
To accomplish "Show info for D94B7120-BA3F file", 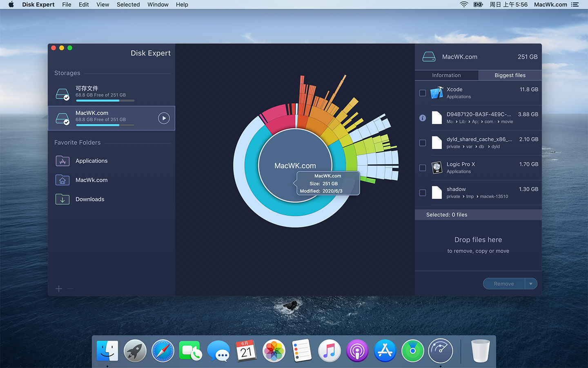I will pyautogui.click(x=423, y=118).
